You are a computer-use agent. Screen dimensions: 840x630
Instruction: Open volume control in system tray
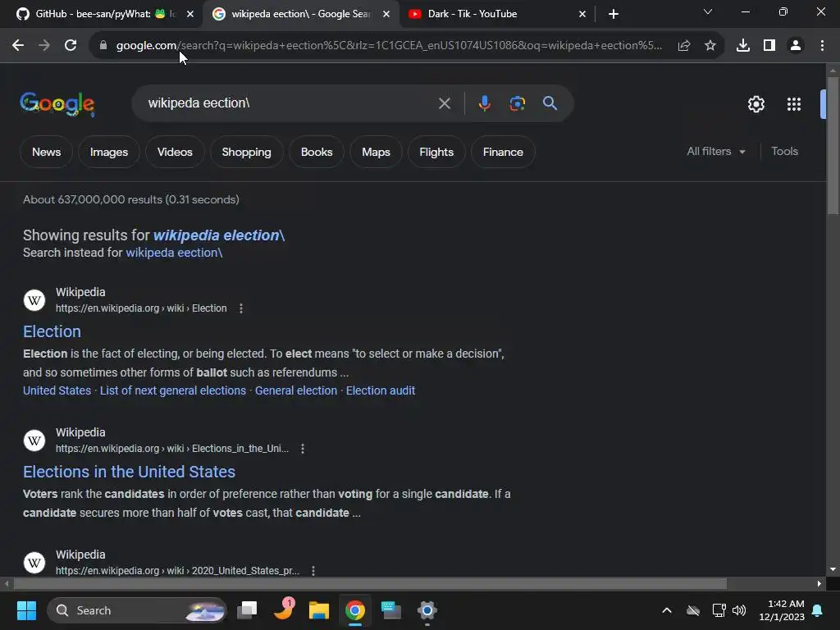739,610
